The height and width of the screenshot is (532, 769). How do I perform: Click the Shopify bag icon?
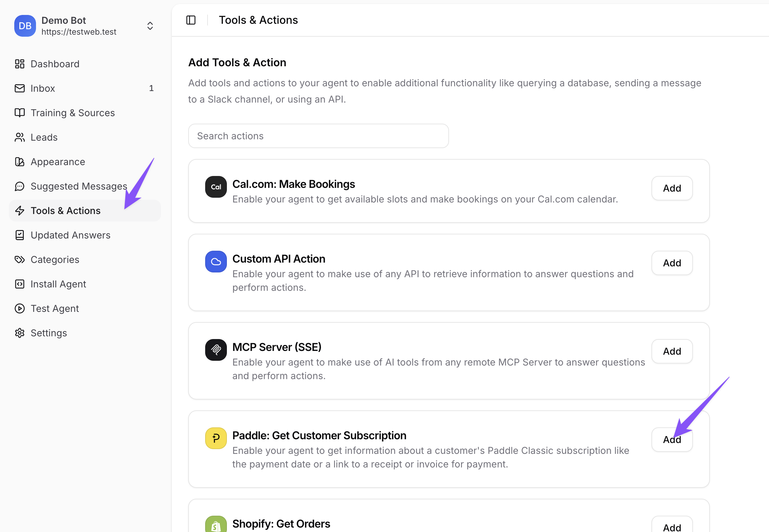click(x=216, y=525)
